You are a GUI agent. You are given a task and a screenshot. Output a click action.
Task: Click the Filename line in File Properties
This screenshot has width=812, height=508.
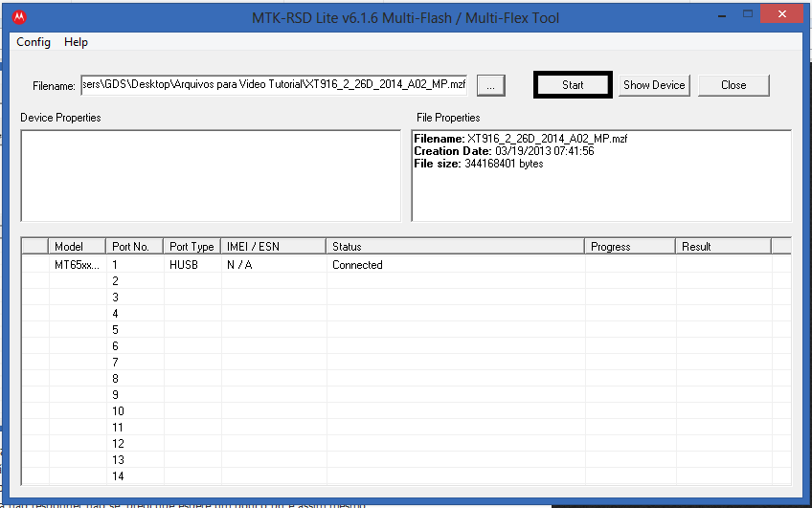[x=521, y=139]
